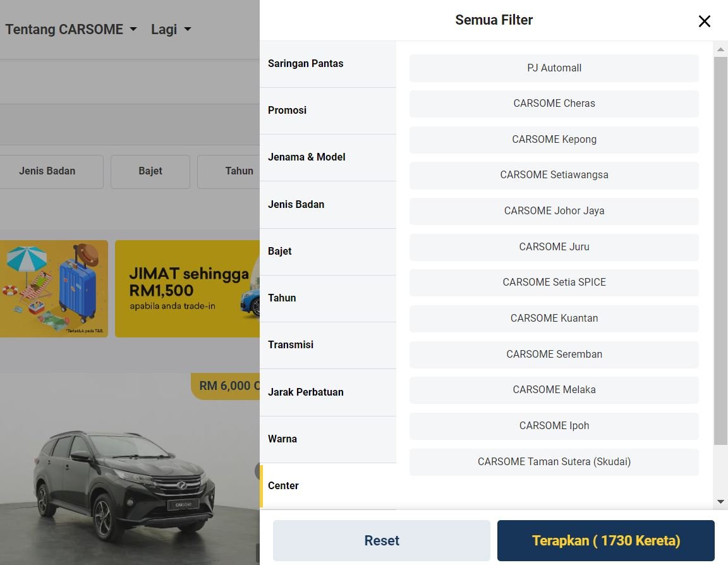Close the Semua Filter panel
The image size is (728, 565).
click(x=704, y=21)
